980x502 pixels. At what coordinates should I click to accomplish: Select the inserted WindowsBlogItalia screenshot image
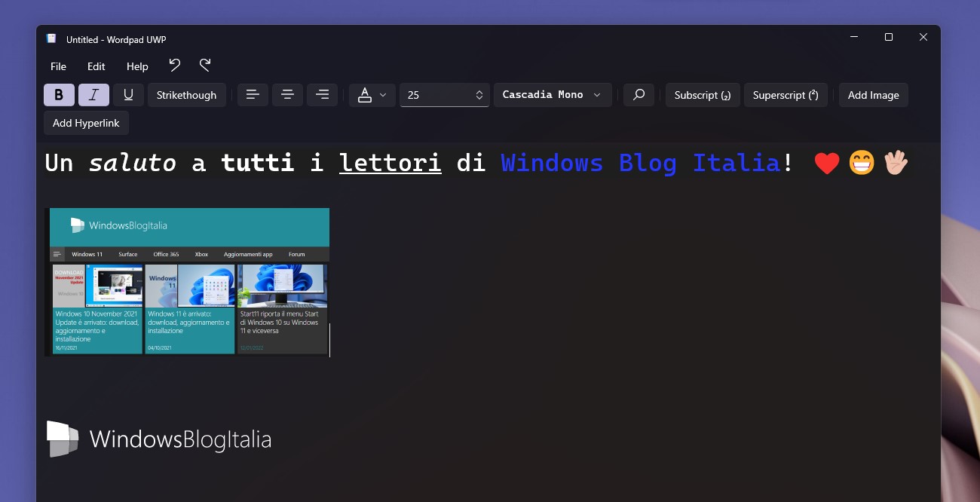pyautogui.click(x=187, y=282)
